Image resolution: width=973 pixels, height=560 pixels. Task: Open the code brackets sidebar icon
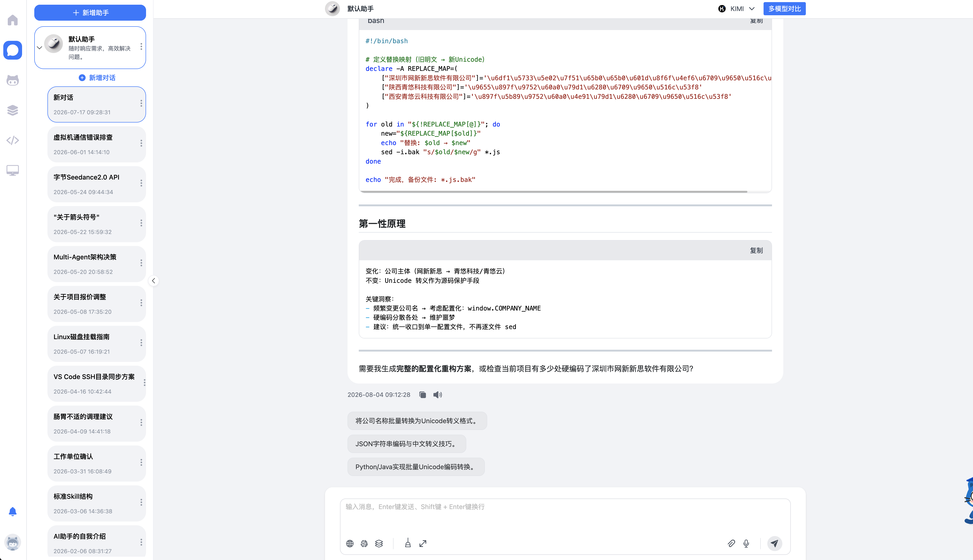pyautogui.click(x=13, y=140)
